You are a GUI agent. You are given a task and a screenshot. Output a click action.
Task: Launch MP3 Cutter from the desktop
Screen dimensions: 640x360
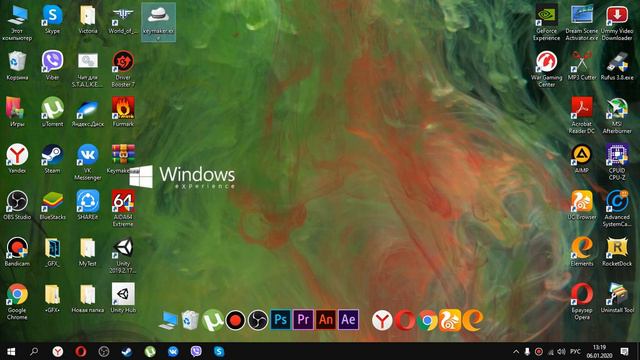coord(582,66)
